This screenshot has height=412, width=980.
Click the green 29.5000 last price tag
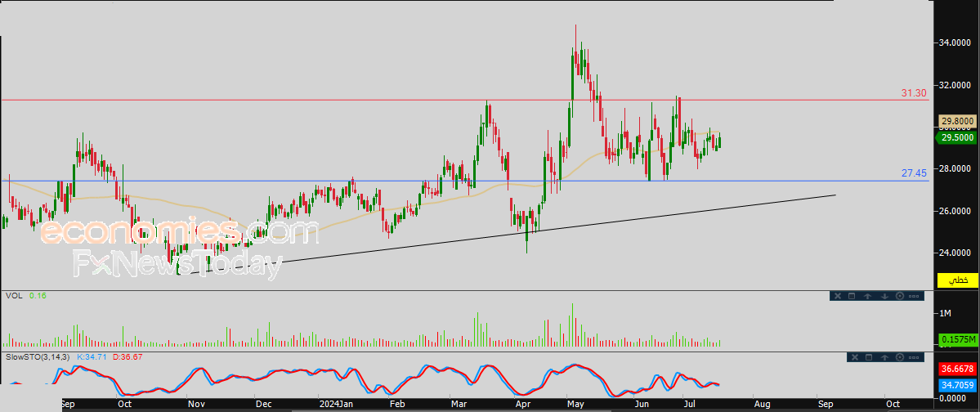click(x=957, y=139)
